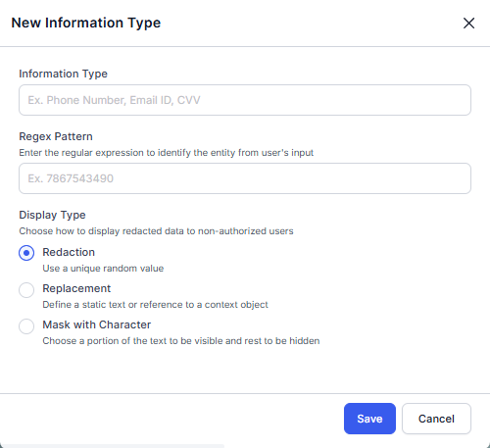Choose the Replacement radio option
The width and height of the screenshot is (490, 448).
[x=26, y=290]
